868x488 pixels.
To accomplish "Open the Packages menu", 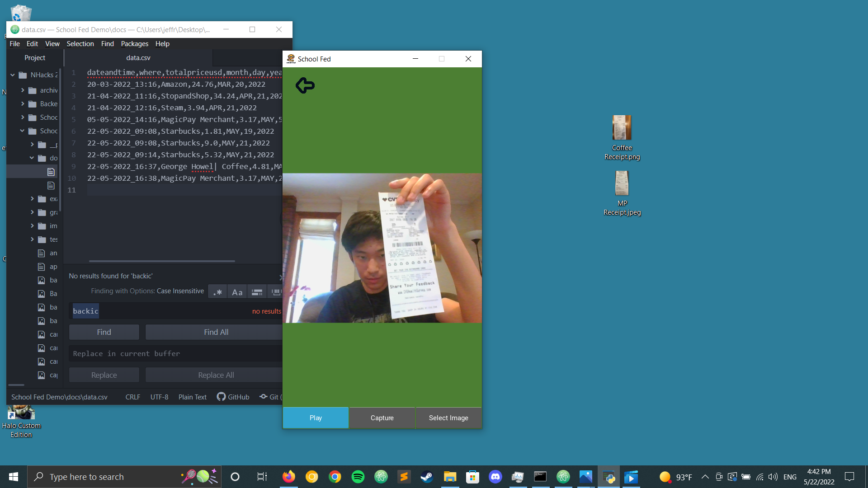I will tap(134, 44).
